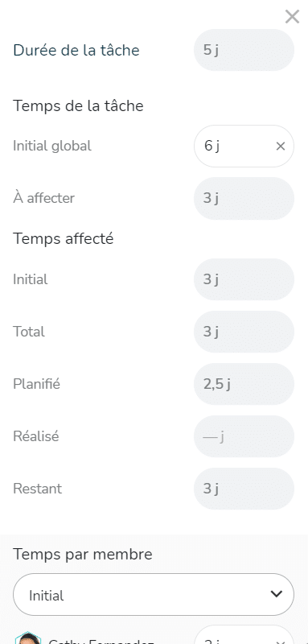This screenshot has width=308, height=644.
Task: Open the Temps par membre Initial dropdown
Action: point(154,595)
